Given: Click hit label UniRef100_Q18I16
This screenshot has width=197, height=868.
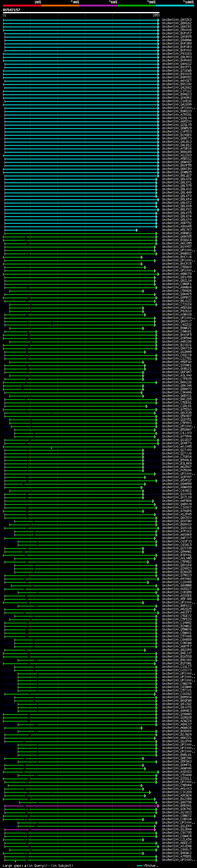Looking at the screenshot, I should click(177, 528).
